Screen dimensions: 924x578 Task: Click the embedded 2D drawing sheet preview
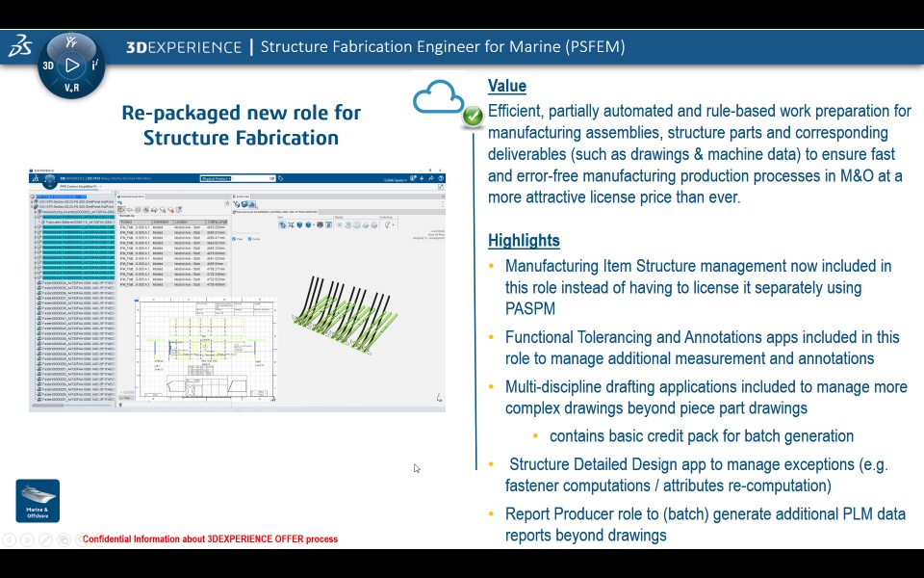206,350
